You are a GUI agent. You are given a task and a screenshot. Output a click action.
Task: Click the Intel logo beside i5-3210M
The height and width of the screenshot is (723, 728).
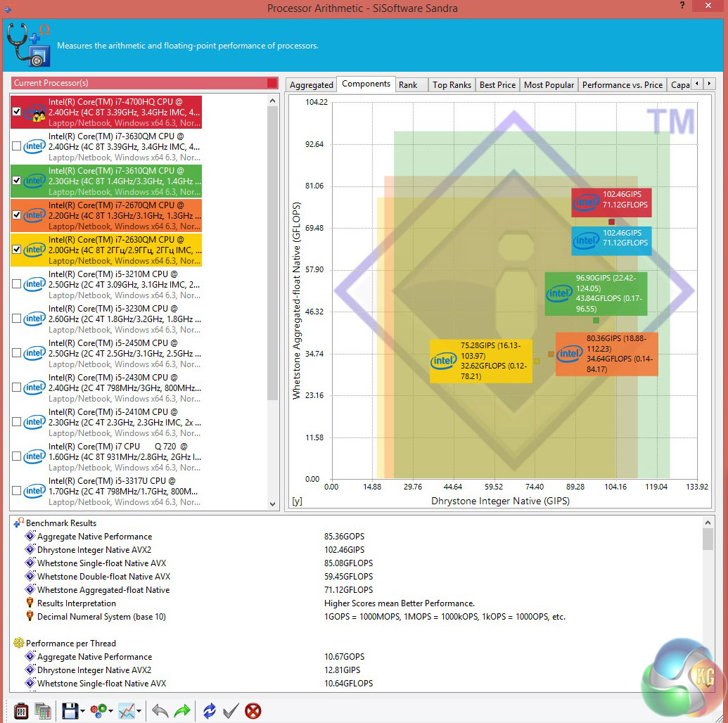click(34, 284)
